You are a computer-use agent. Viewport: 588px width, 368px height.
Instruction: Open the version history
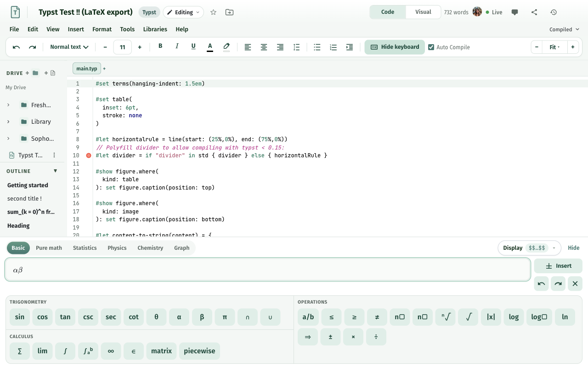(x=554, y=12)
